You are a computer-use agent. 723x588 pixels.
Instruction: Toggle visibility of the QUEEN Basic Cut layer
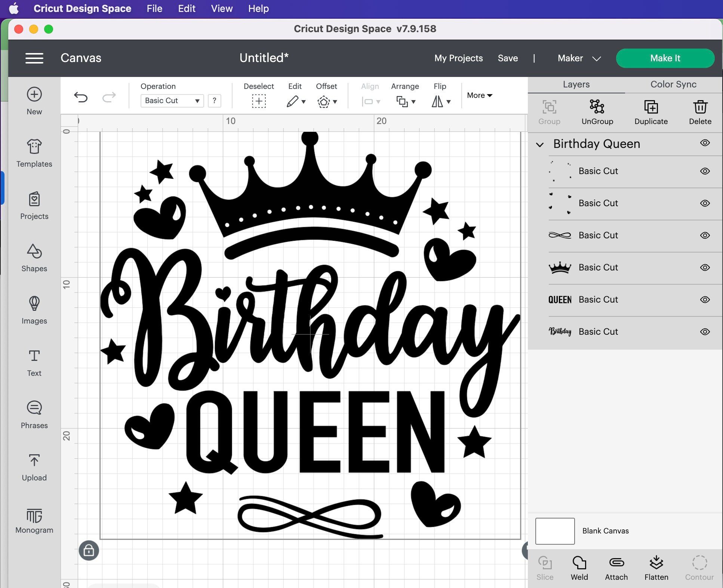tap(705, 300)
